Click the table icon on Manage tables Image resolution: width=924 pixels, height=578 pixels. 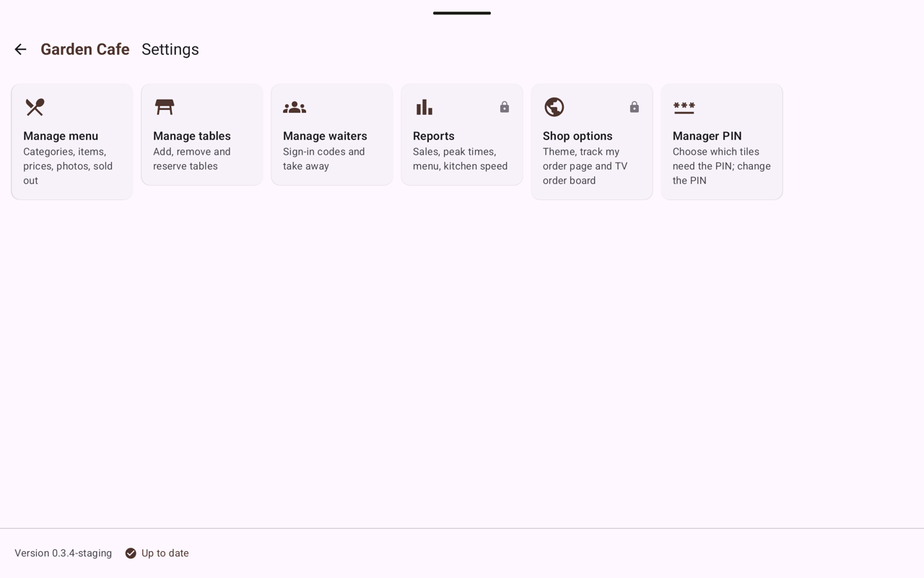(165, 107)
